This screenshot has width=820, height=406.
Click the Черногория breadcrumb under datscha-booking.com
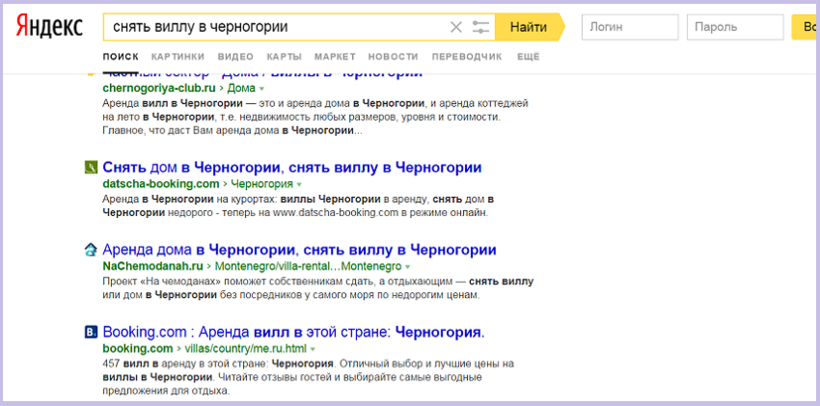pyautogui.click(x=261, y=184)
